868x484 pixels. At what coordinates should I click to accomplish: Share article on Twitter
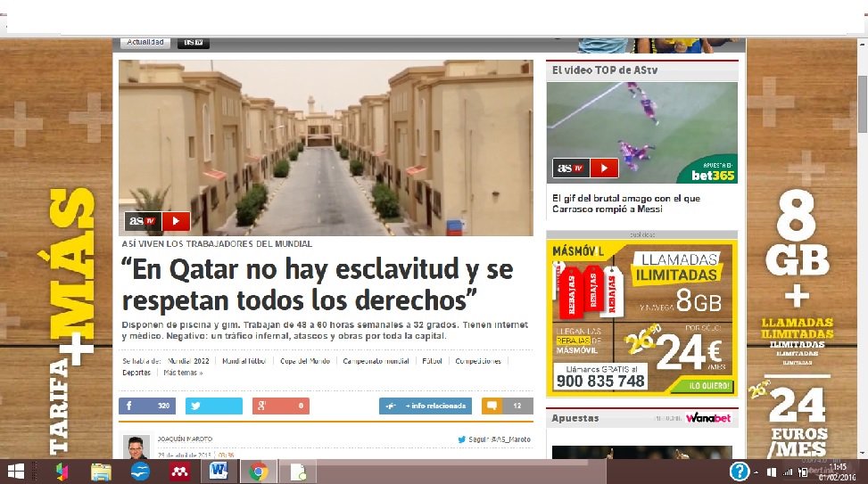click(x=214, y=406)
